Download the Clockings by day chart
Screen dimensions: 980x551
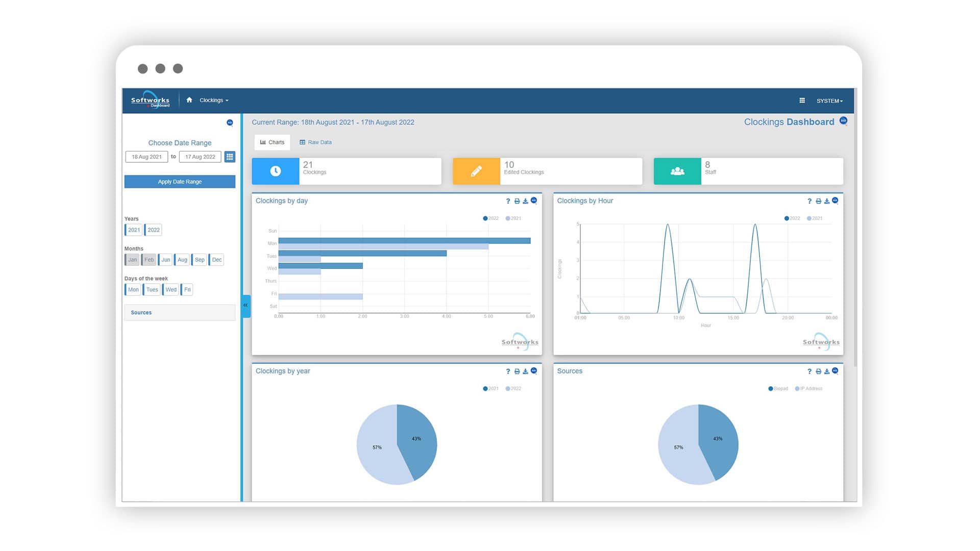(525, 201)
